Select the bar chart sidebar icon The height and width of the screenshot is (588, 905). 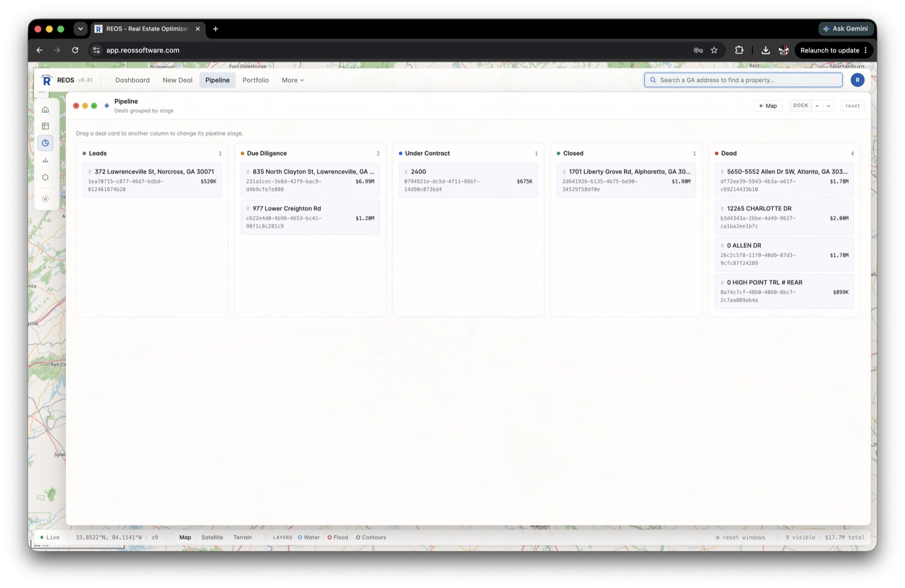pos(45,160)
